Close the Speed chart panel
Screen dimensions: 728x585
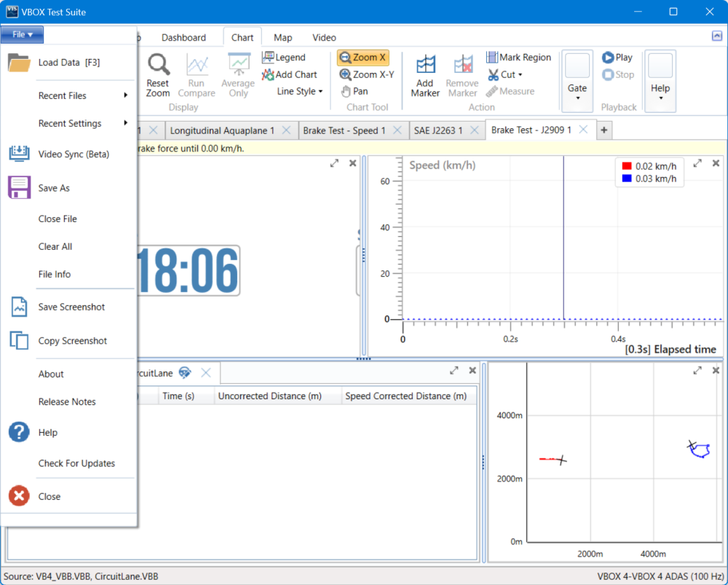coord(716,164)
